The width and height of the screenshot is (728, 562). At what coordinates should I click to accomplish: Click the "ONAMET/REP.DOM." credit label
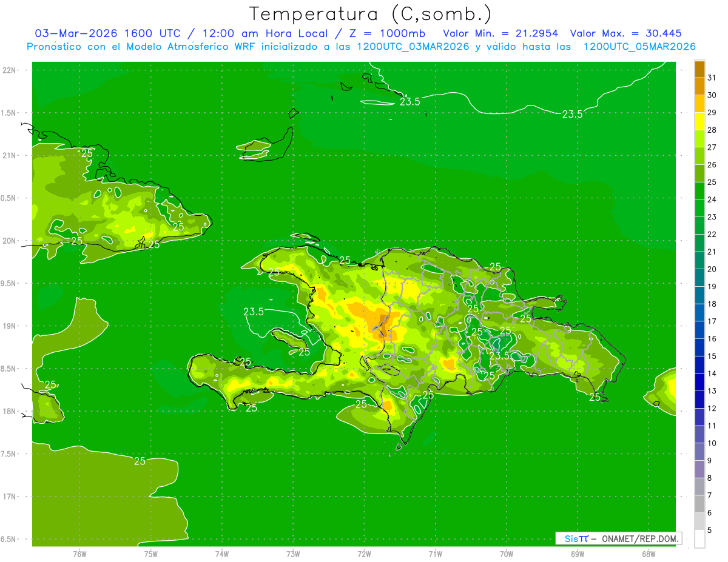(x=640, y=538)
